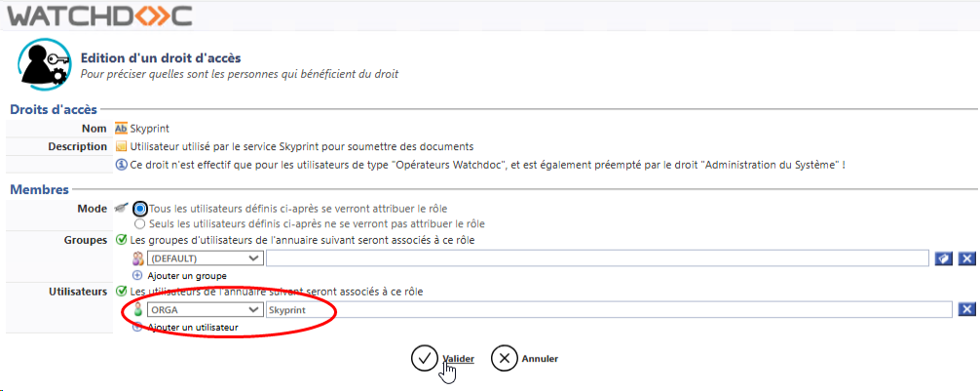Click the 'Ajouter un groupe' link

tap(180, 276)
